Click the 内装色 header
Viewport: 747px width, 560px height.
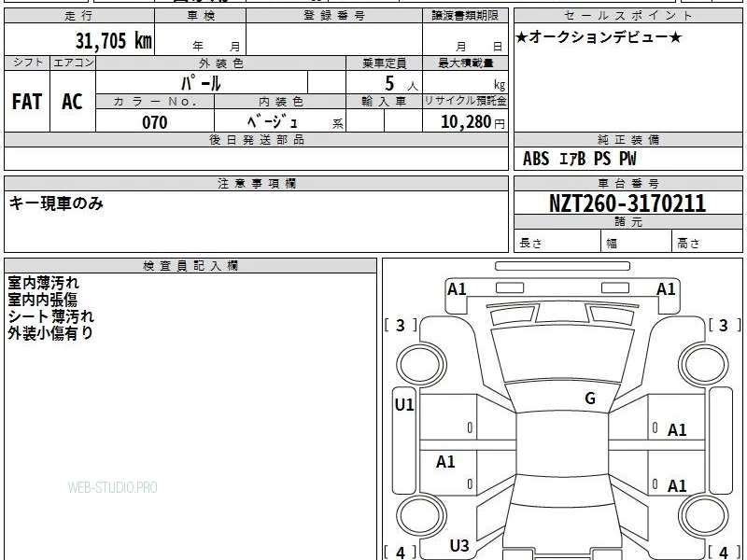[280, 102]
